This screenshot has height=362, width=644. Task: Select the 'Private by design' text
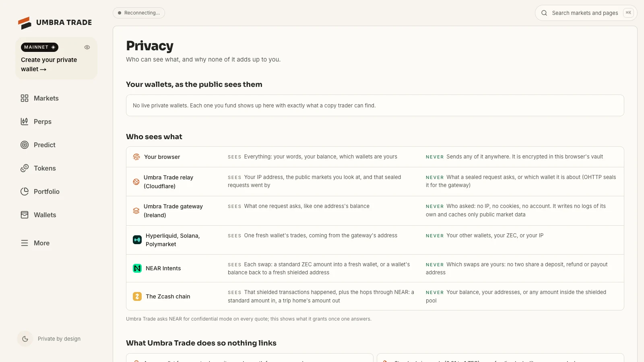(59, 339)
